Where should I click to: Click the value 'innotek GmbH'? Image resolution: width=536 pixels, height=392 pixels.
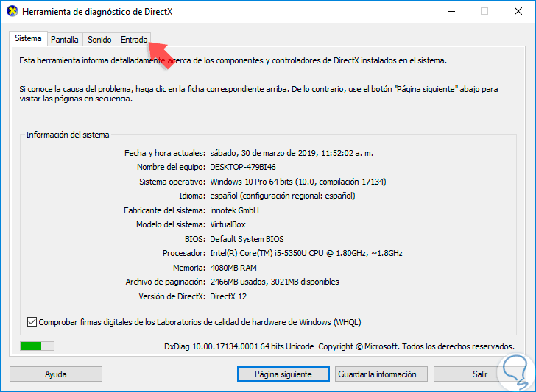[x=234, y=210]
